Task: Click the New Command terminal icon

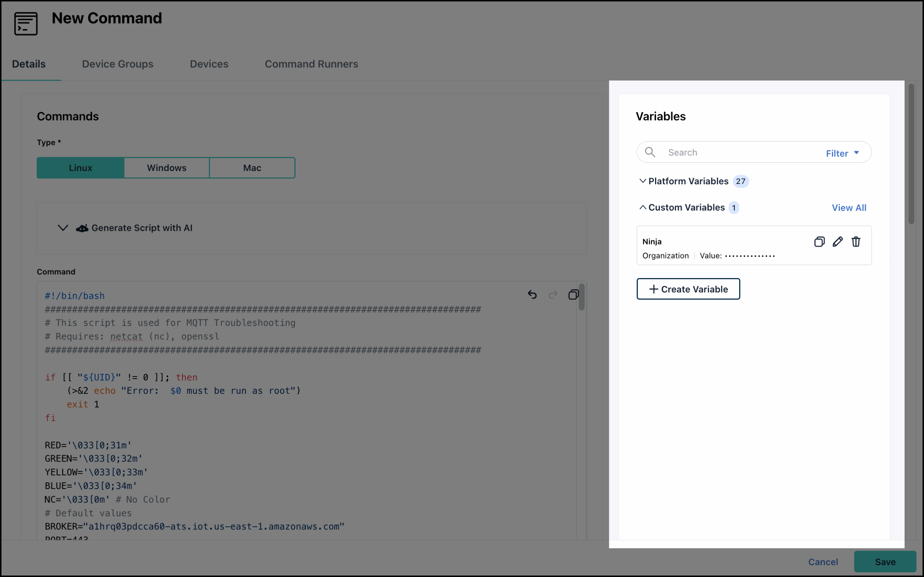Action: point(26,24)
